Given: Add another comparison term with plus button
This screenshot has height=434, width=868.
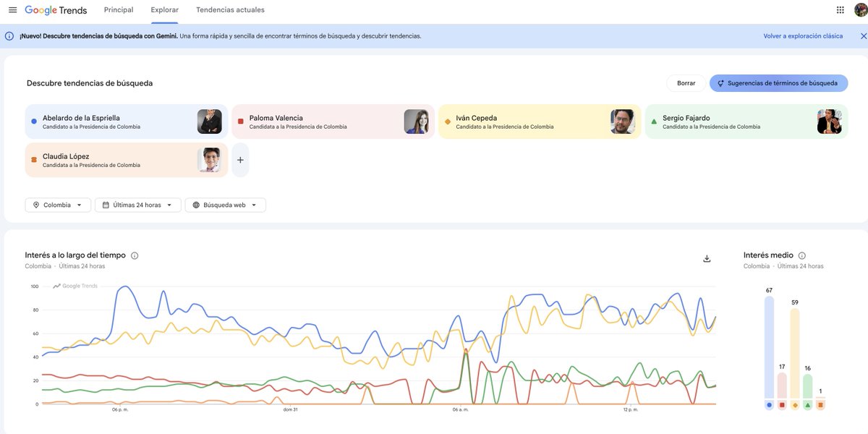Looking at the screenshot, I should (240, 160).
